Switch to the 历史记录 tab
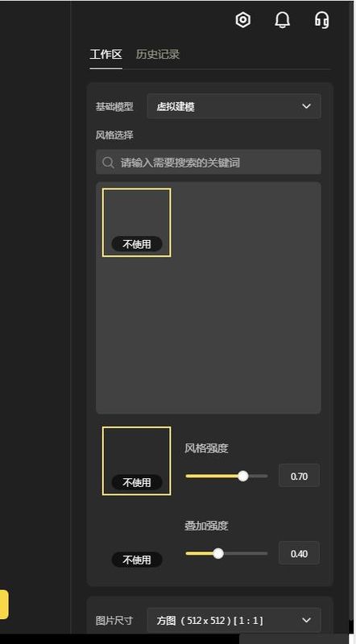The height and width of the screenshot is (644, 356). 158,54
